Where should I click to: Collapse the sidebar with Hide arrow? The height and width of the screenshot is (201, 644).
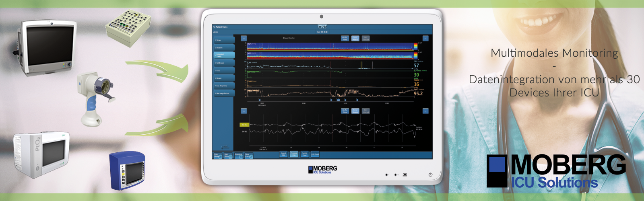pyautogui.click(x=225, y=148)
